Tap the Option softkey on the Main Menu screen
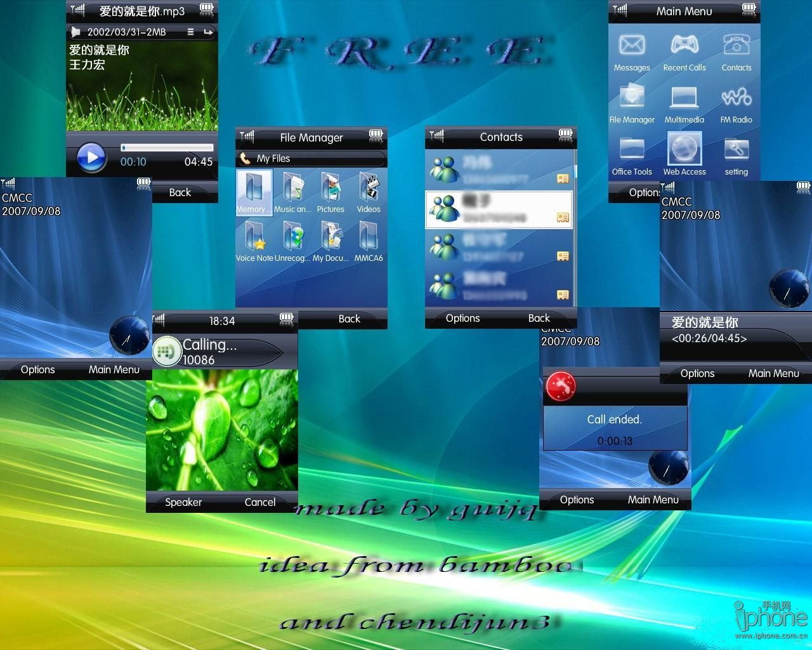812x650 pixels. tap(644, 192)
